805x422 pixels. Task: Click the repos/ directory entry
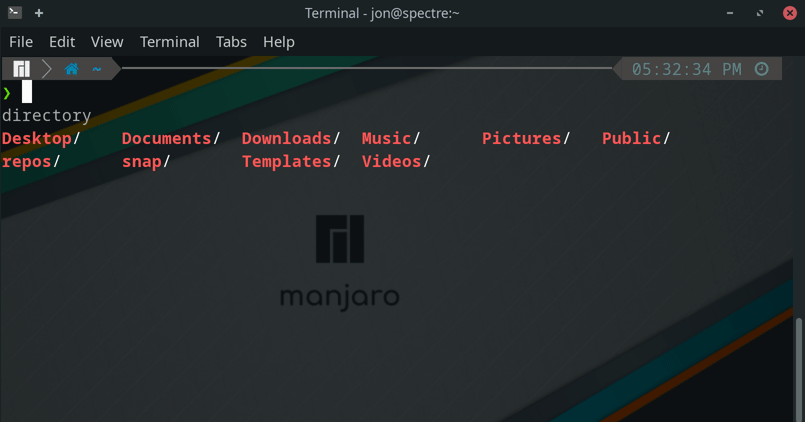click(x=31, y=162)
